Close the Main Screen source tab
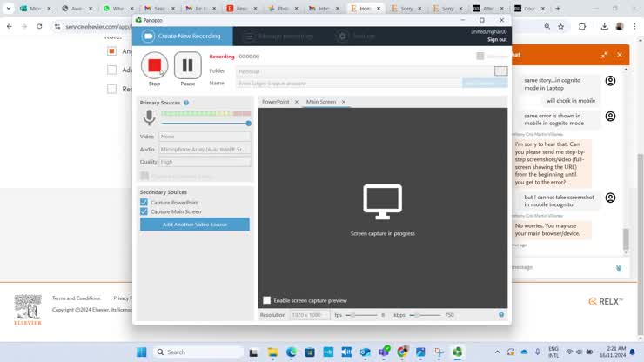The width and height of the screenshot is (644, 362). point(344,102)
